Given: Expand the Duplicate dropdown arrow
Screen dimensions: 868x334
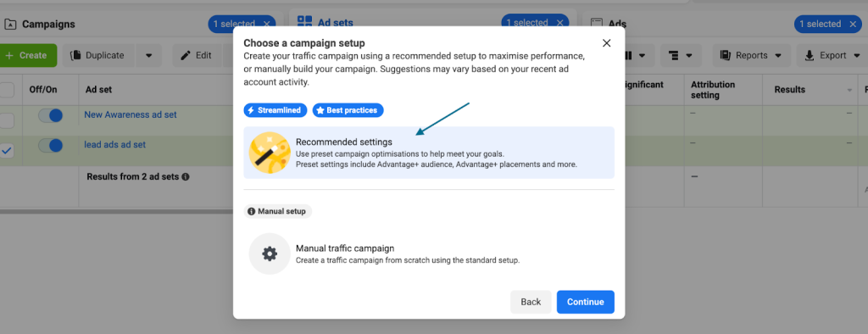Looking at the screenshot, I should coord(148,55).
